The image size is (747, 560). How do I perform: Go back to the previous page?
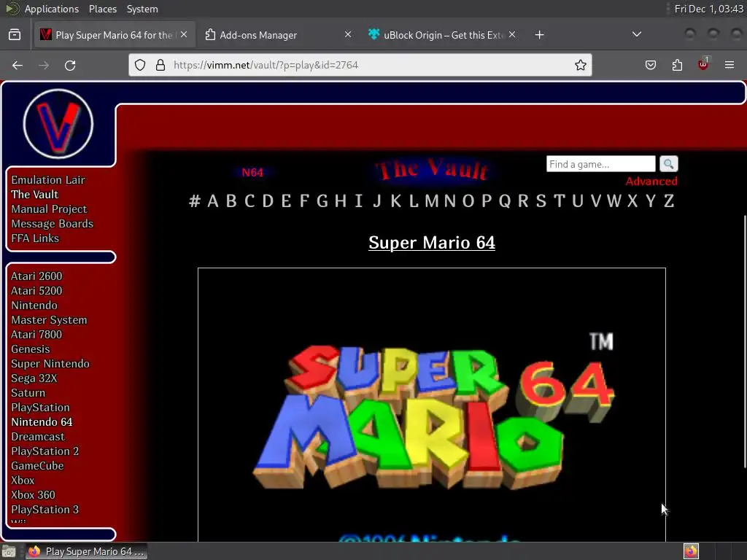[x=18, y=65]
